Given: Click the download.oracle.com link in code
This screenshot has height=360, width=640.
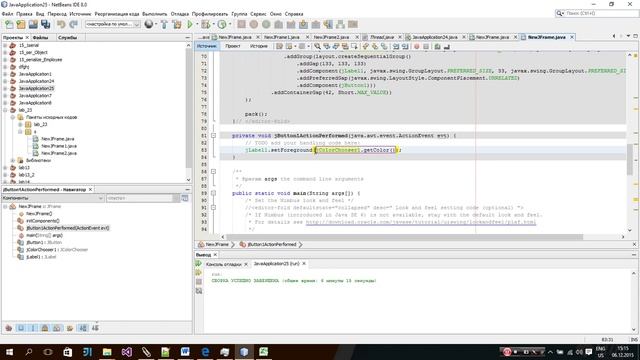Looking at the screenshot, I should [x=420, y=222].
